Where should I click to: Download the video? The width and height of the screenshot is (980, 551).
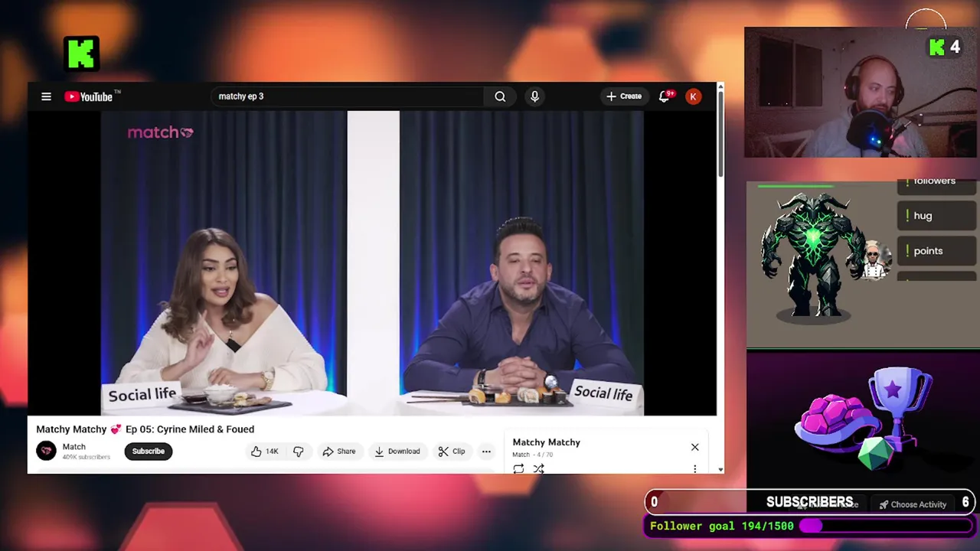tap(397, 452)
